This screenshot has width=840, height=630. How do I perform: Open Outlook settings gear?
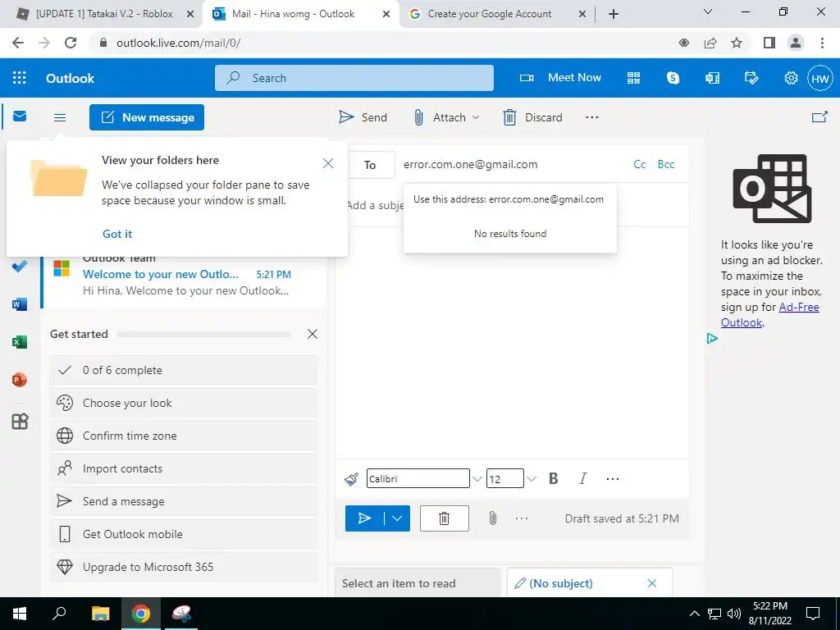(x=791, y=78)
